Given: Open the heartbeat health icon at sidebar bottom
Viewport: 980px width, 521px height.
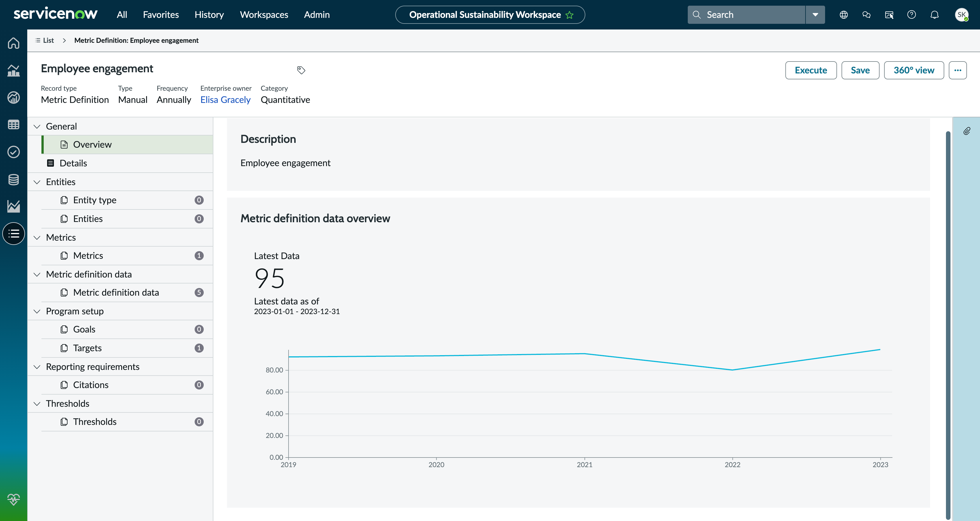Looking at the screenshot, I should pos(14,499).
